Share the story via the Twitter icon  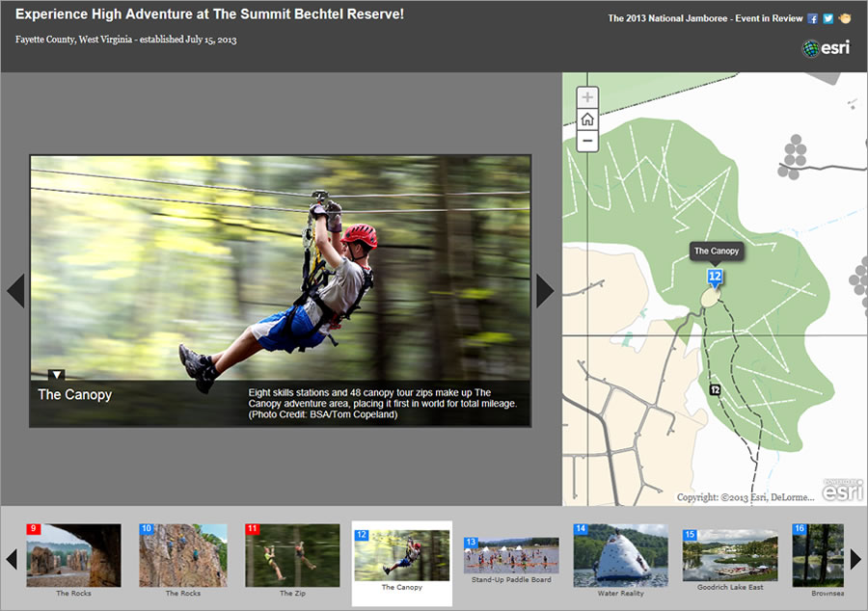click(x=827, y=17)
